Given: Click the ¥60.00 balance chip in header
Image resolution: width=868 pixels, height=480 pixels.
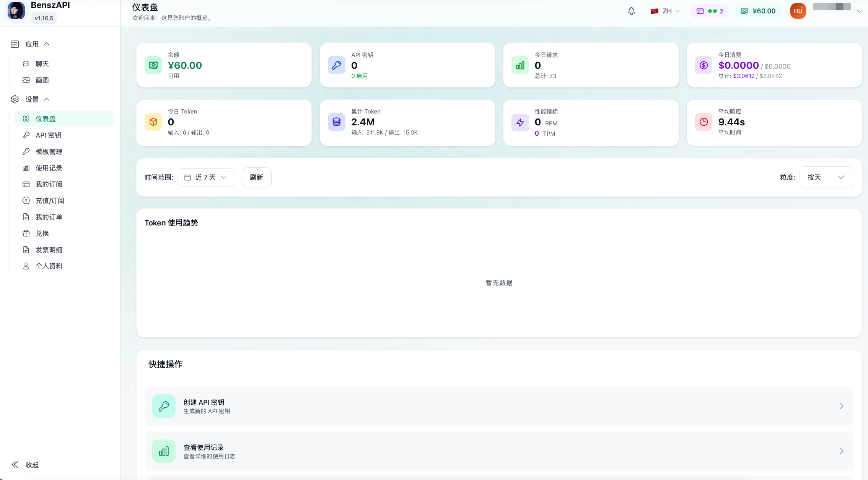Looking at the screenshot, I should (x=758, y=11).
